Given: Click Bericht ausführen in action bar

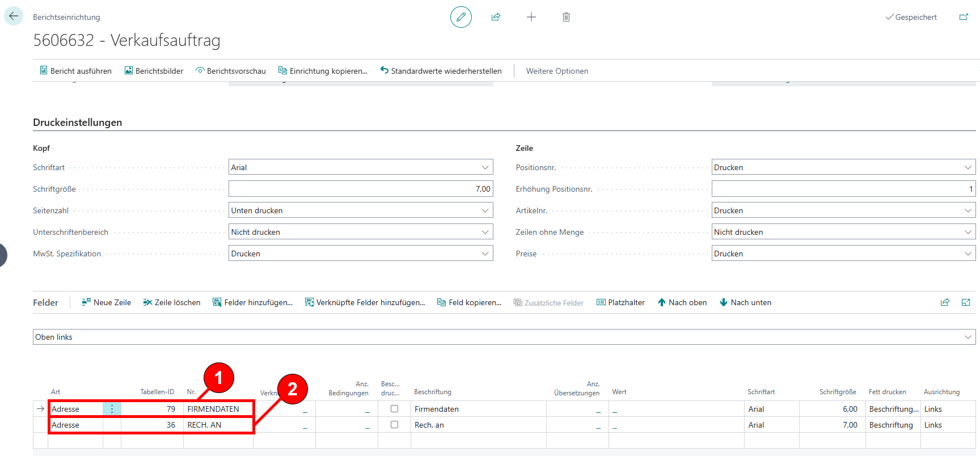Looking at the screenshot, I should click(75, 71).
